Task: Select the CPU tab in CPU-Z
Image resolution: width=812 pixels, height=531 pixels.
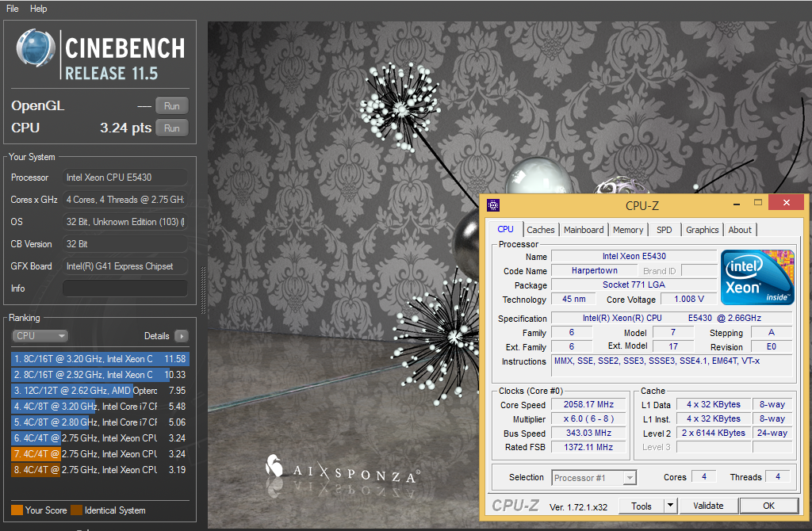Action: click(x=505, y=229)
